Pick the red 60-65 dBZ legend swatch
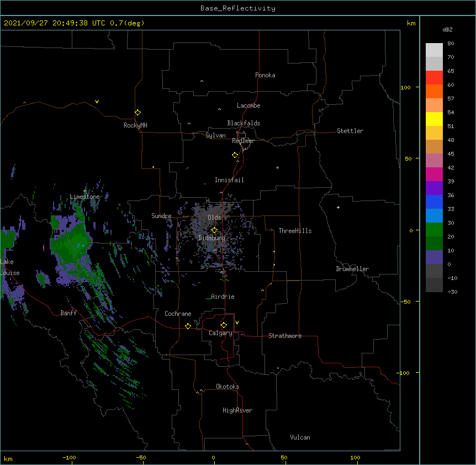Screen dimensions: 476x465 pos(434,78)
